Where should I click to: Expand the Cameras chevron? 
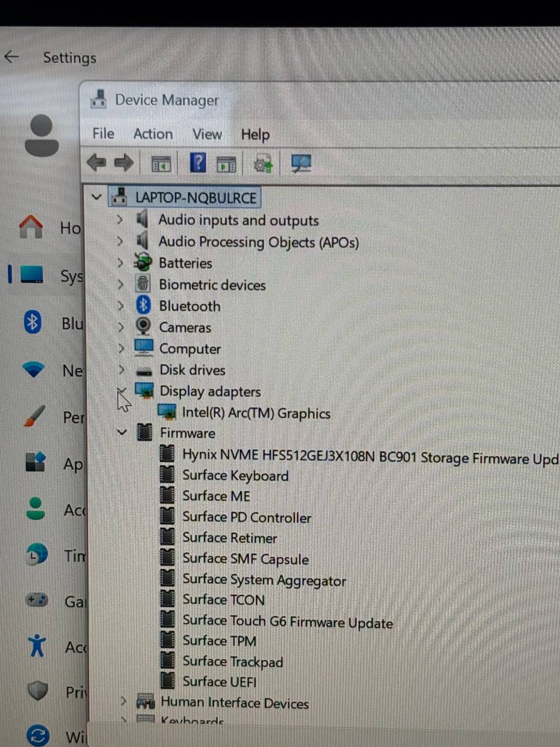click(121, 327)
